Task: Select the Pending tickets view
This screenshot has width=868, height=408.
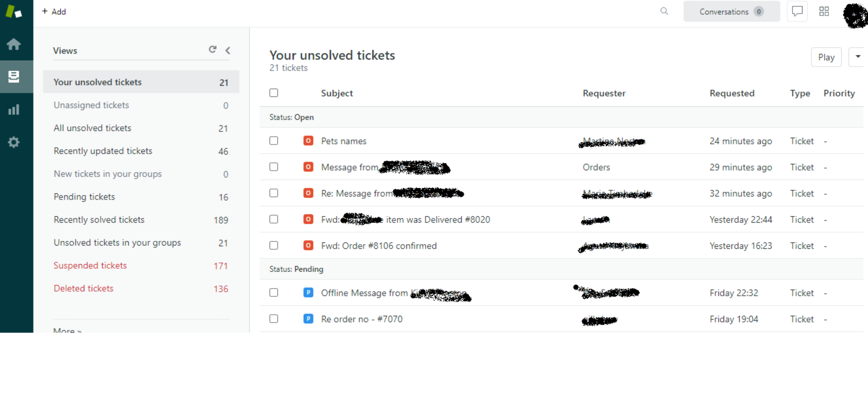Action: 84,197
